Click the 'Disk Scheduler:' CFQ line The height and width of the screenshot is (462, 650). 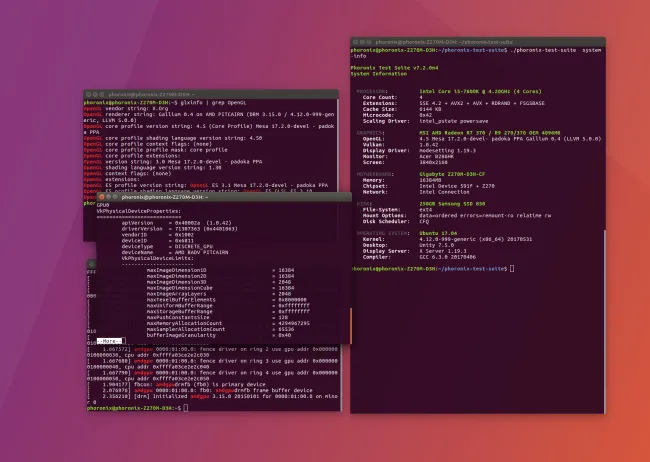click(x=396, y=221)
